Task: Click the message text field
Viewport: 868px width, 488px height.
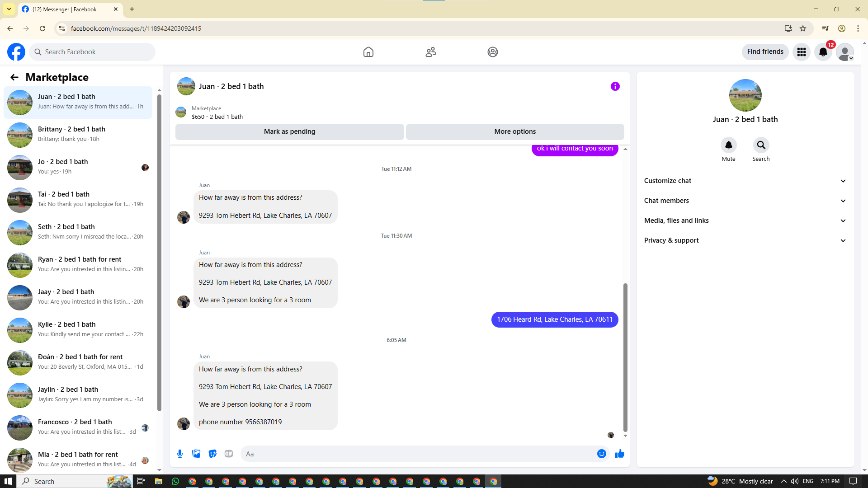Action: click(418, 454)
